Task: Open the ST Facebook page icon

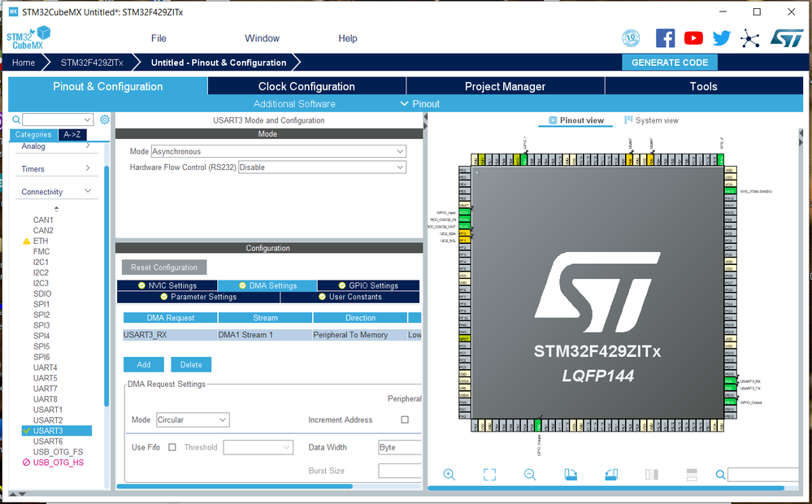Action: [x=665, y=38]
